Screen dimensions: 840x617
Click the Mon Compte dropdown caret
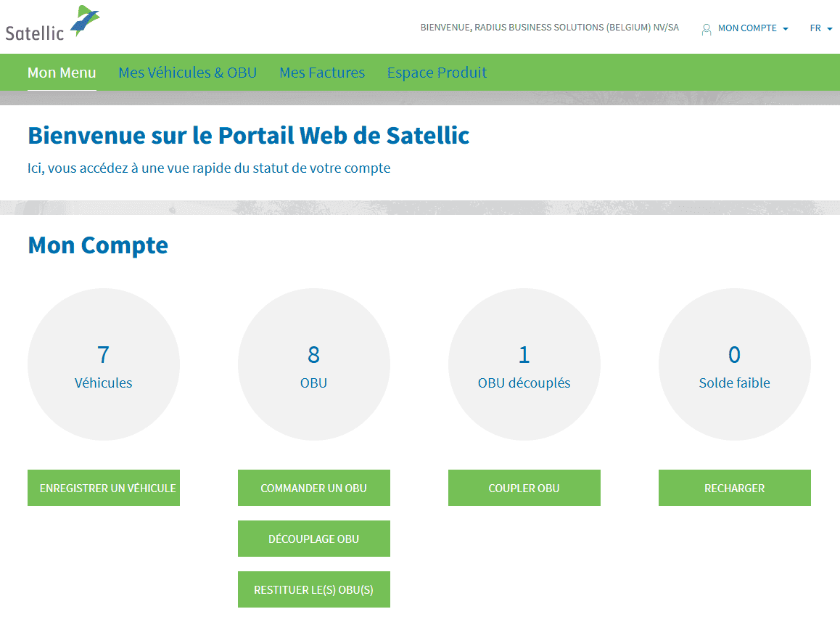pos(786,29)
